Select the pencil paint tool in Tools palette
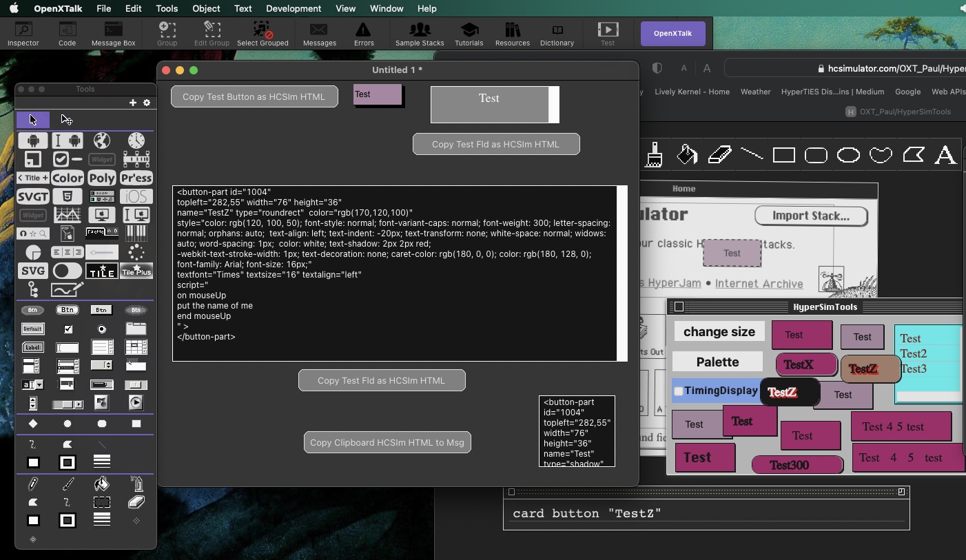Image resolution: width=966 pixels, height=560 pixels. tap(33, 484)
